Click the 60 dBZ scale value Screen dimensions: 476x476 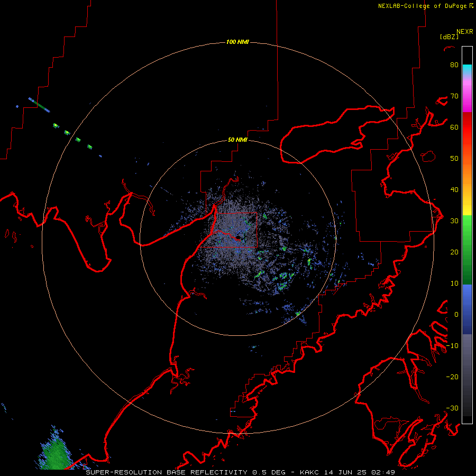click(454, 127)
